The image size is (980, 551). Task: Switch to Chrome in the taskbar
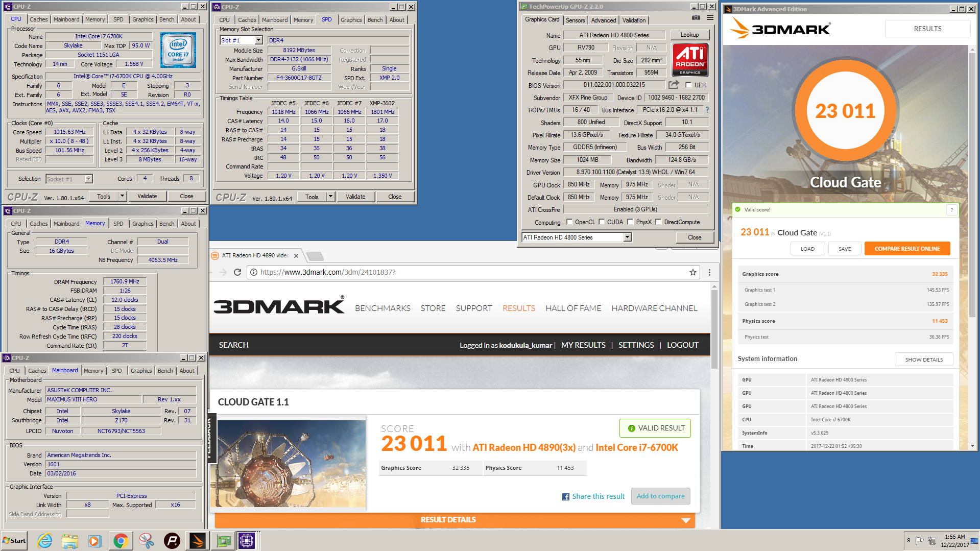[x=121, y=540]
